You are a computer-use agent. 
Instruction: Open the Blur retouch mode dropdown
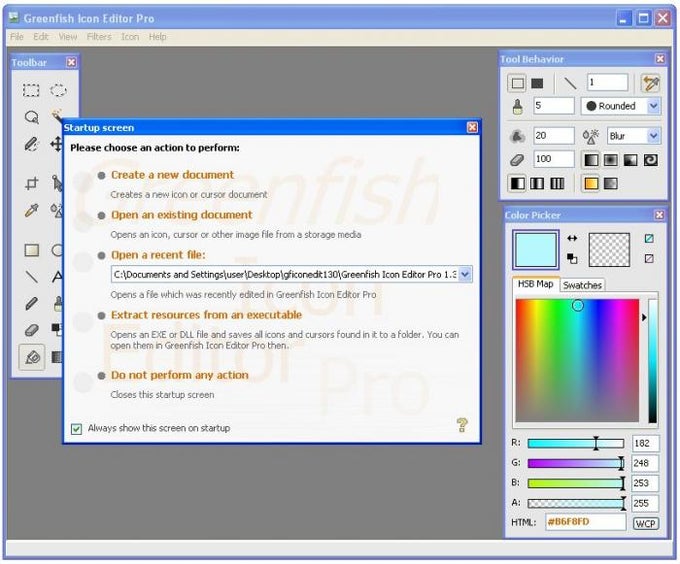[654, 136]
